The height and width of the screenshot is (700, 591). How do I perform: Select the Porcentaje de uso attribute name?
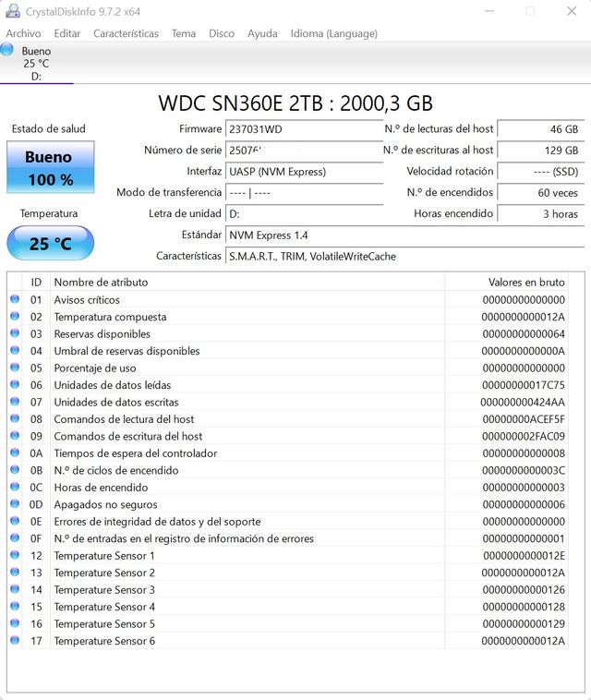click(95, 368)
